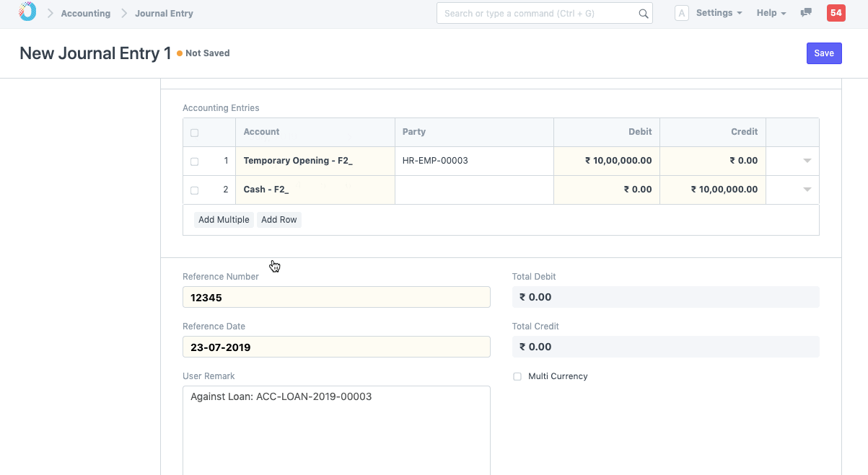Viewport: 868px width, 475px height.
Task: Click the search magnifier icon
Action: (643, 14)
